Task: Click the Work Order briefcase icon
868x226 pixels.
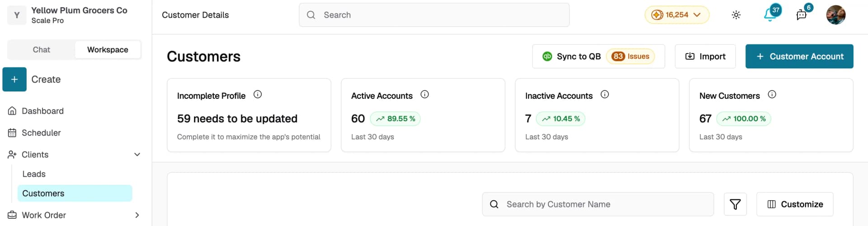Action: pyautogui.click(x=12, y=215)
